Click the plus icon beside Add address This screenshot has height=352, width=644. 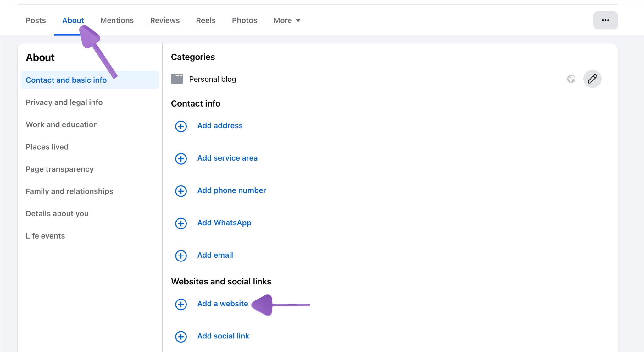(x=181, y=126)
